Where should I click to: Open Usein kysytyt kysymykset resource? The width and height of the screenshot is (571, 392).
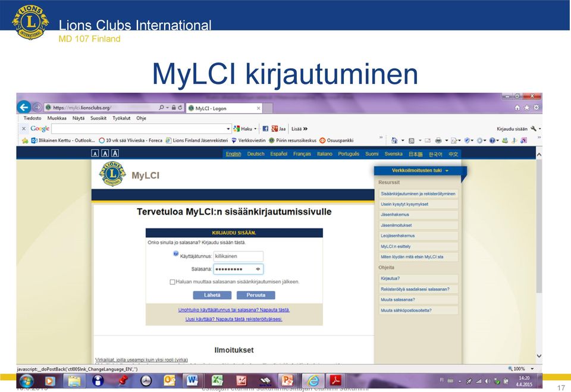tap(418, 205)
